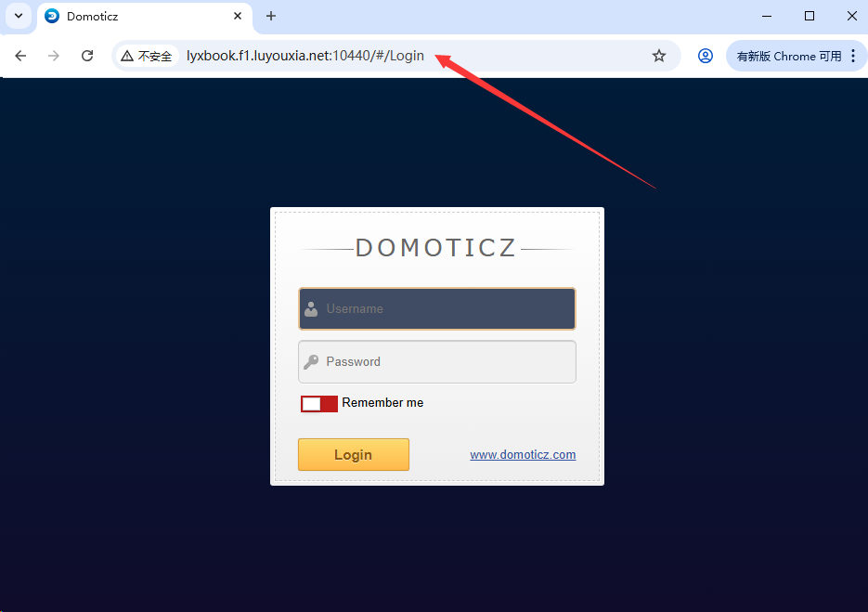
Task: Click the DOMOTICZ heading text
Action: [x=435, y=248]
